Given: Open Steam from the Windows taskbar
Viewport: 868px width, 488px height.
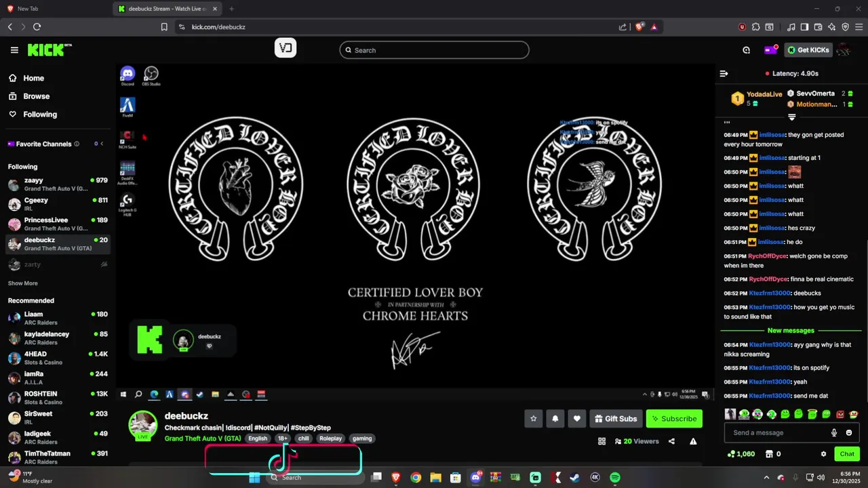Looking at the screenshot, I should pos(575,477).
